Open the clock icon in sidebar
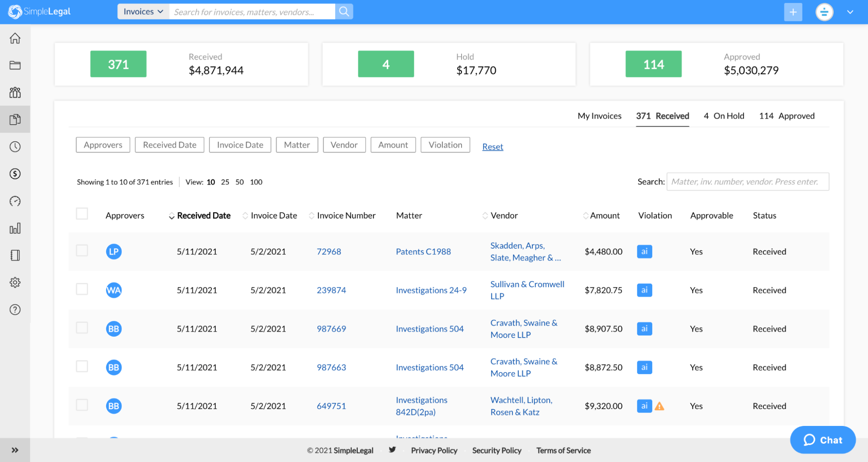 (x=15, y=146)
